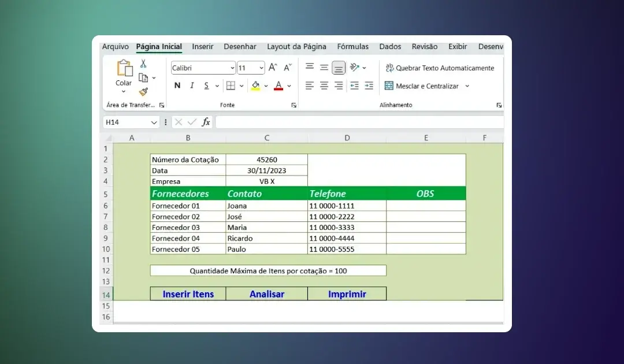Click the Colar paste icon
The height and width of the screenshot is (364, 624).
124,69
